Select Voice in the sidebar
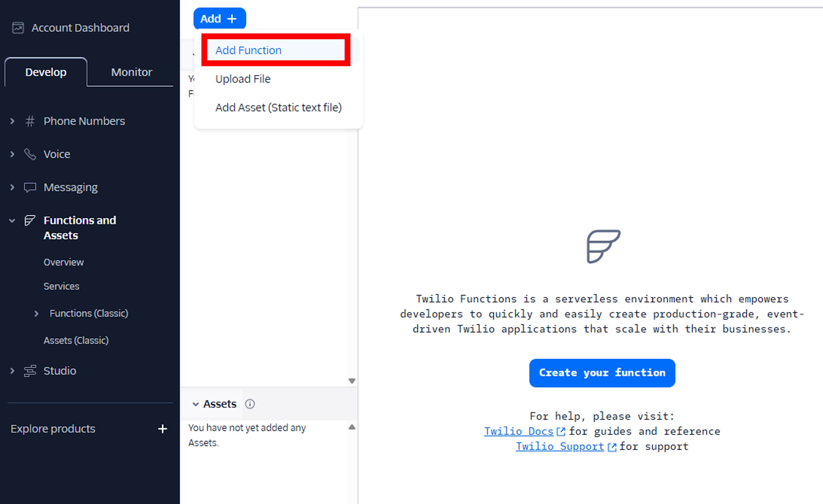 click(x=57, y=154)
